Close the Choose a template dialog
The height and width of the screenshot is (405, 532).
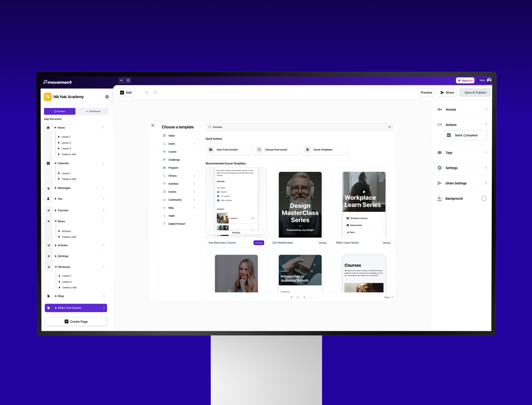(153, 125)
